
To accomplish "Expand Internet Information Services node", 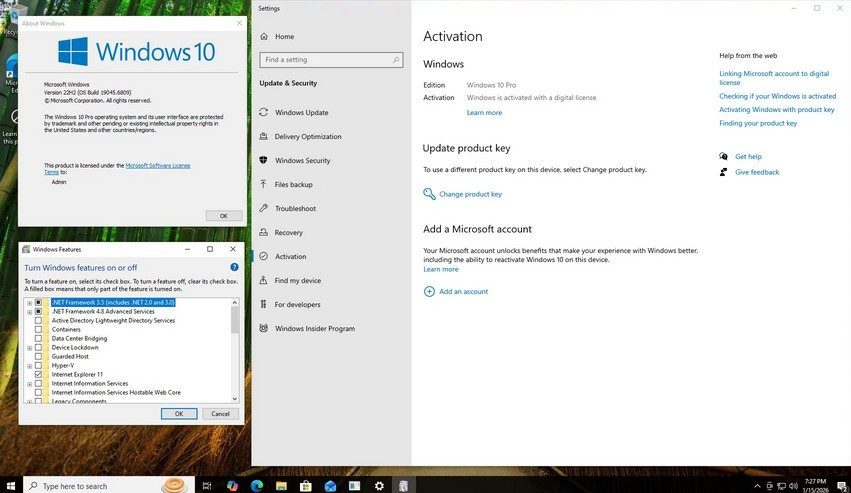I will pos(30,384).
